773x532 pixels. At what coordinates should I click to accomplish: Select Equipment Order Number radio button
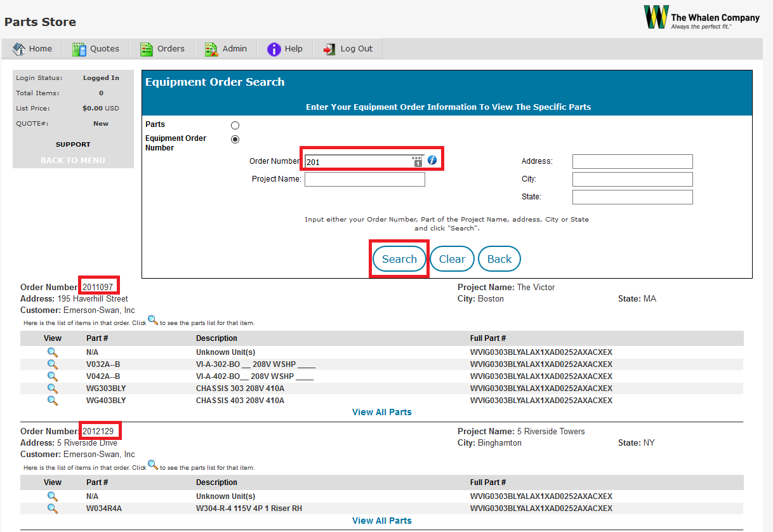235,140
